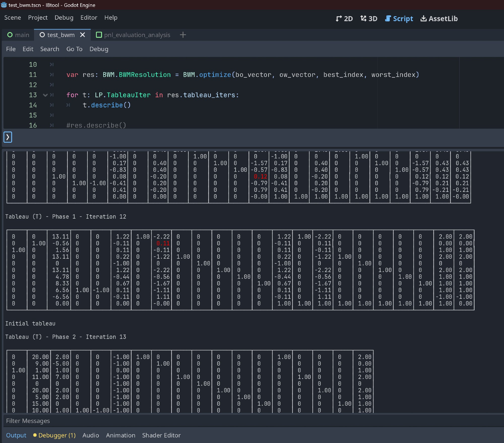Click 'worst_index' argument in line 11
Image resolution: width=504 pixels, height=443 pixels.
[393, 75]
